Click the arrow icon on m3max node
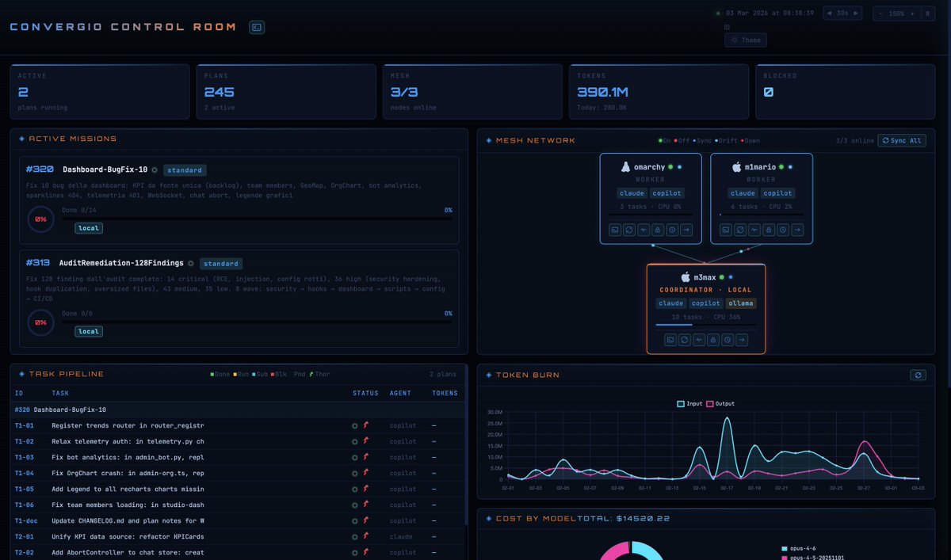 coord(742,340)
